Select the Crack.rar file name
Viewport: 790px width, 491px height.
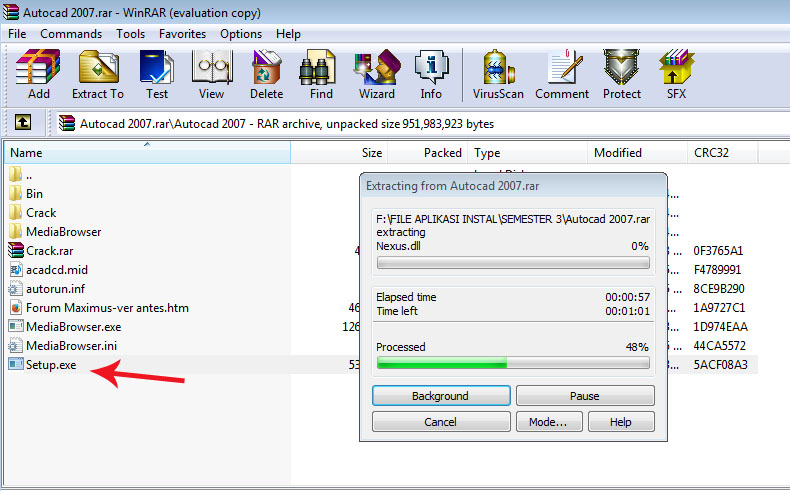(x=49, y=251)
